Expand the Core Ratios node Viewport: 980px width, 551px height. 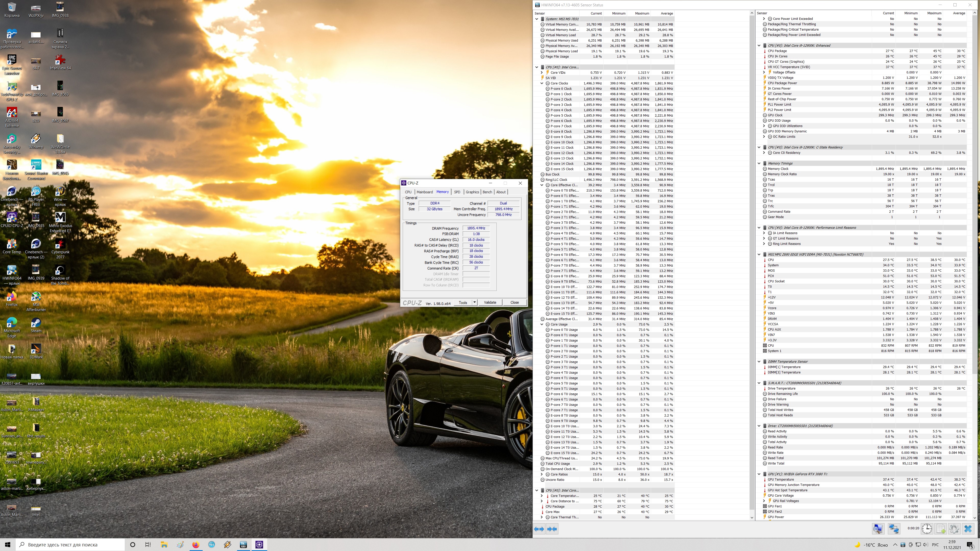tap(542, 474)
